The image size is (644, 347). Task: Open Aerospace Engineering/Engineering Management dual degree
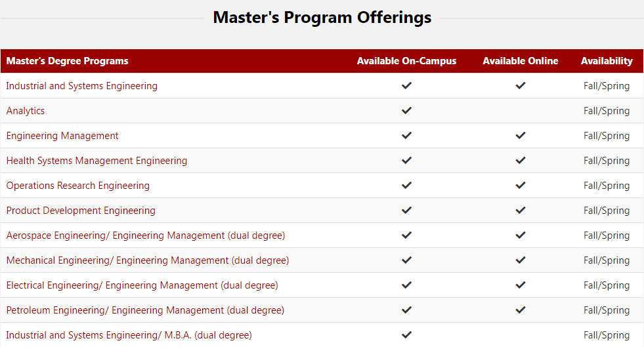coord(146,235)
